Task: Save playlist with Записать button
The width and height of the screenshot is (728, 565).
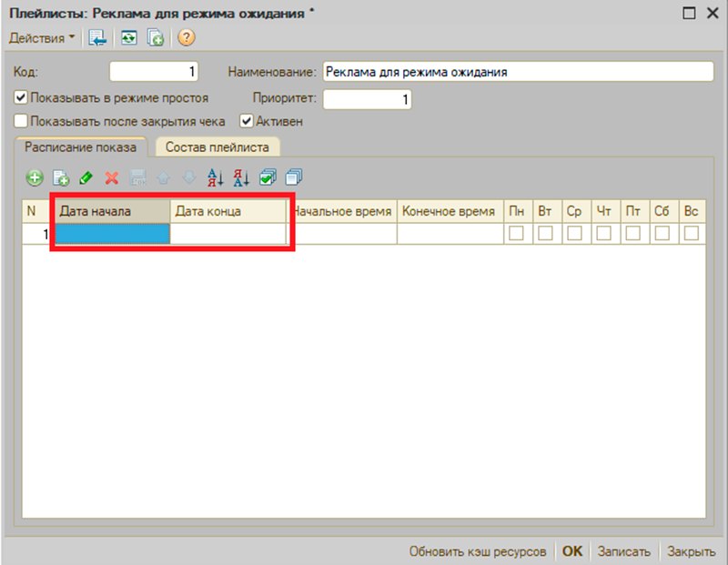Action: pyautogui.click(x=623, y=551)
